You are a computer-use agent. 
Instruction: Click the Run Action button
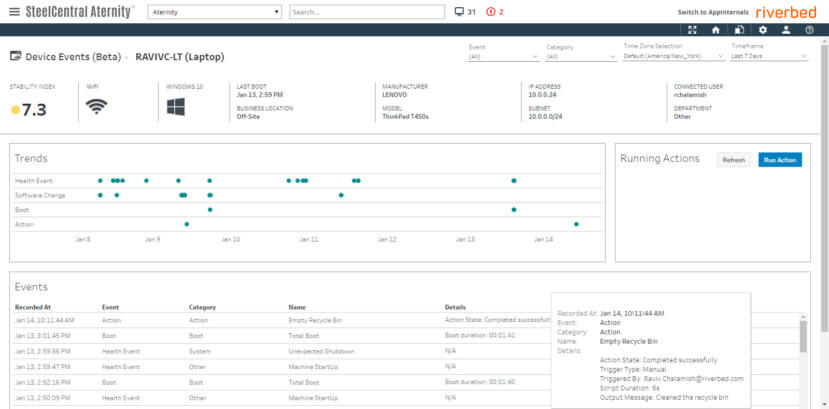tap(780, 160)
